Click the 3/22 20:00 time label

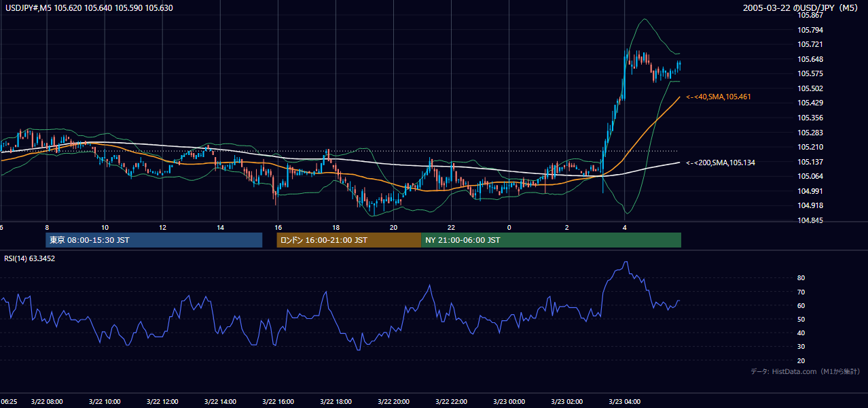coord(394,402)
